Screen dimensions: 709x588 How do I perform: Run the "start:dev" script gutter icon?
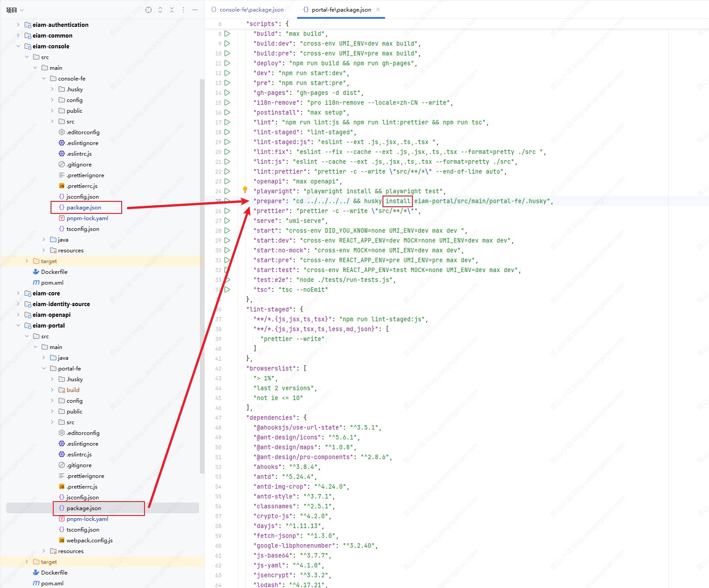pyautogui.click(x=227, y=240)
